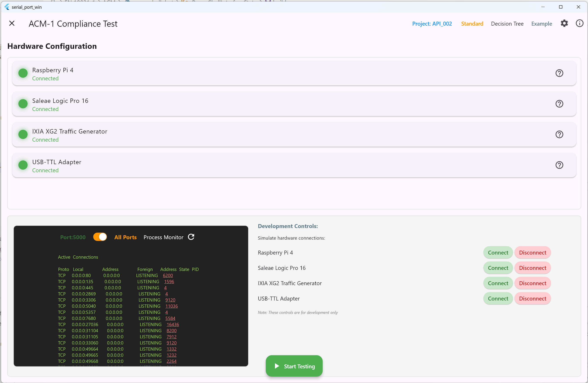Open PID 7912 link for port 31105
Screen dimensions: 588x383
click(x=171, y=337)
